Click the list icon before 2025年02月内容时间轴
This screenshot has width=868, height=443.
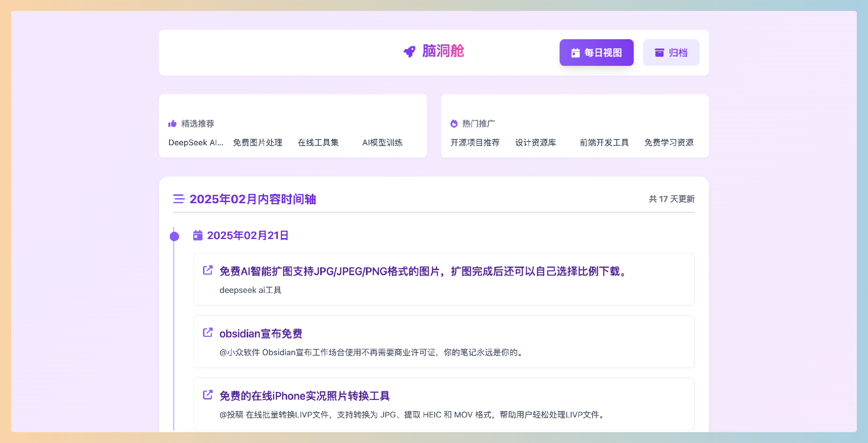coord(179,199)
